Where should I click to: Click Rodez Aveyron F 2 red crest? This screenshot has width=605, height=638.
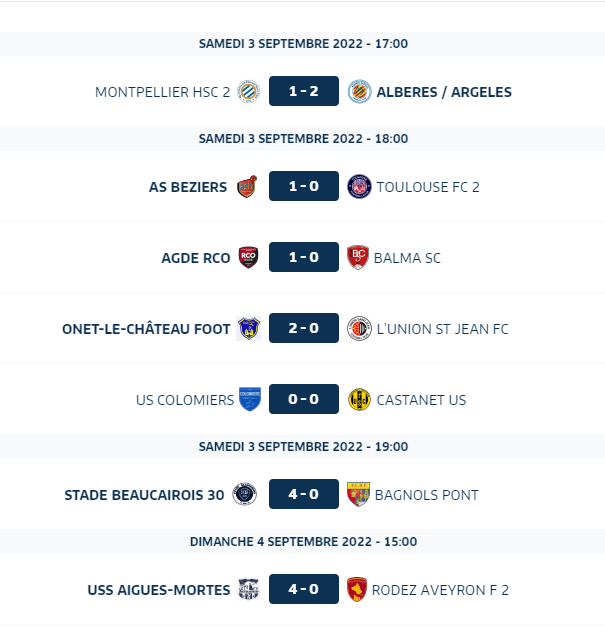[357, 589]
